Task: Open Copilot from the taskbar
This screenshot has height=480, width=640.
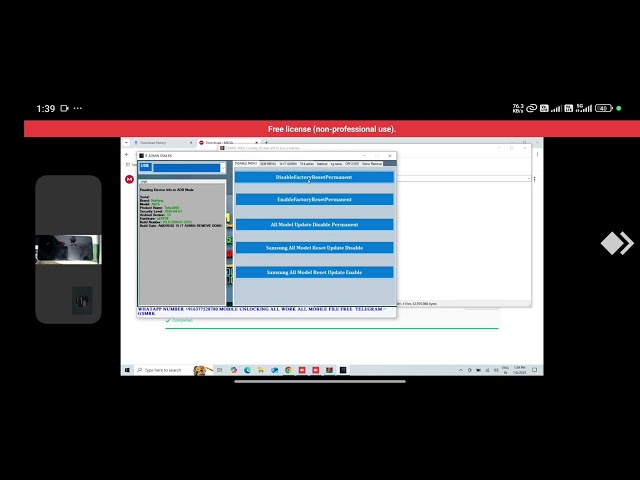Action: [x=233, y=370]
